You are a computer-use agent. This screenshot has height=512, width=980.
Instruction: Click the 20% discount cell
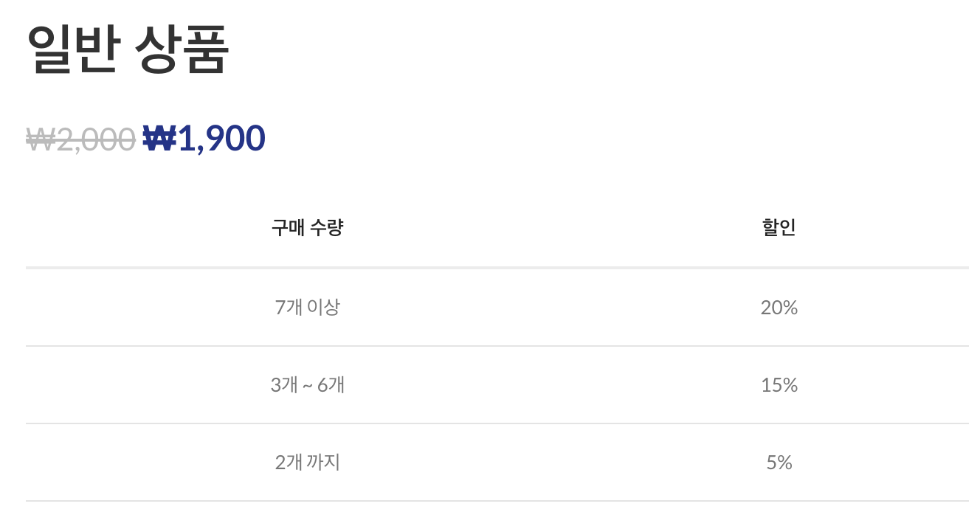[x=779, y=307]
